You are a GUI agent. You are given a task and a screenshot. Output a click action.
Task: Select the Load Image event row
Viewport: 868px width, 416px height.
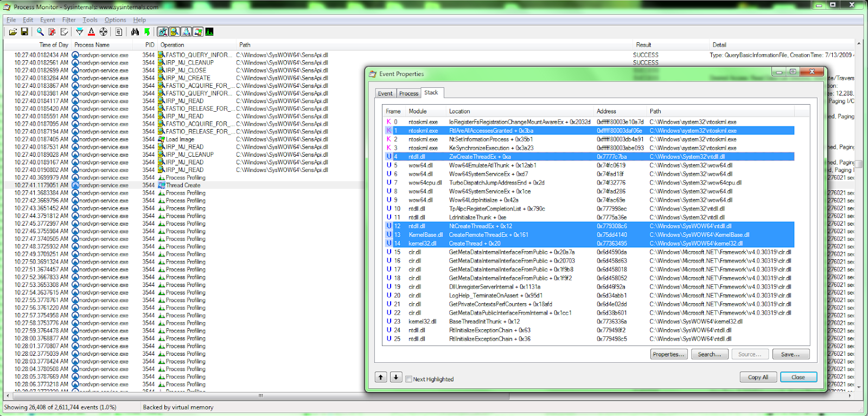point(184,139)
